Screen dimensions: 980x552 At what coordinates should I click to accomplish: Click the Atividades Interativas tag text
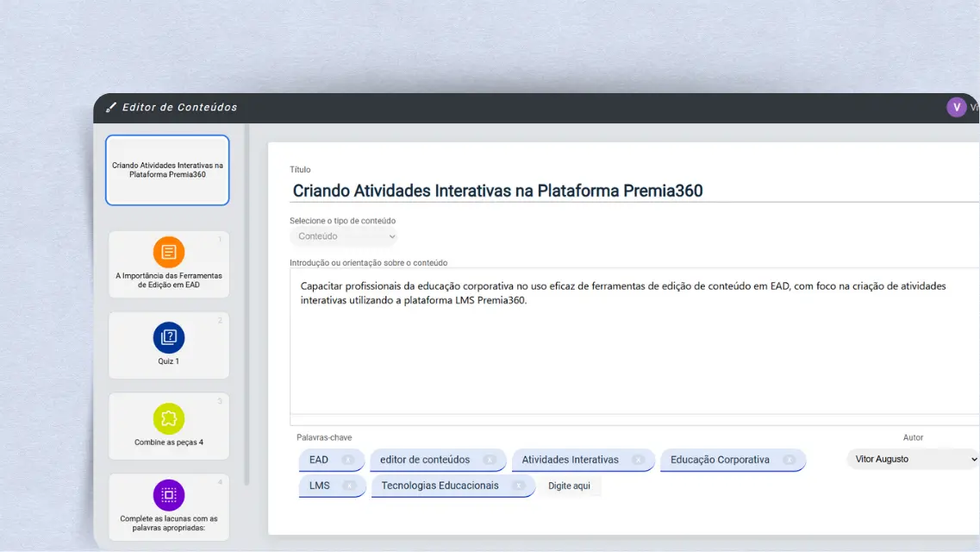coord(570,460)
